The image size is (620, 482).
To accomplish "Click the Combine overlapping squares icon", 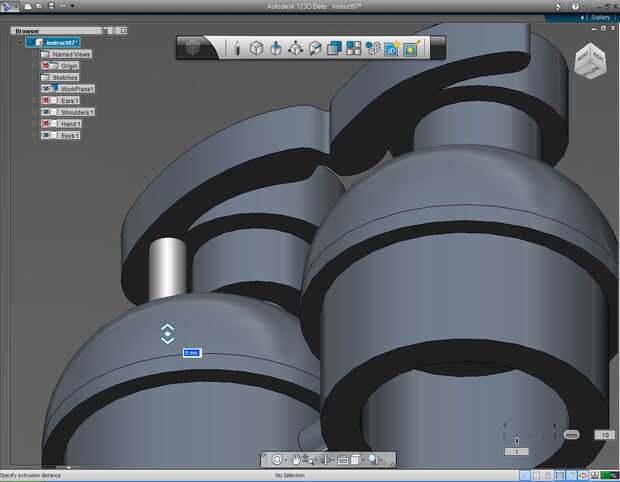I will coord(335,48).
